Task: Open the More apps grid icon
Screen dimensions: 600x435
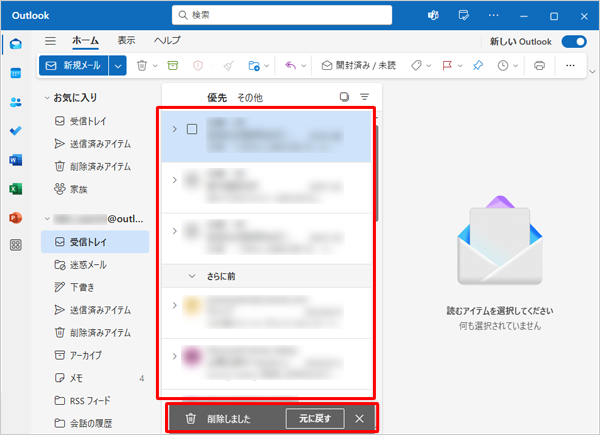Action: tap(16, 245)
